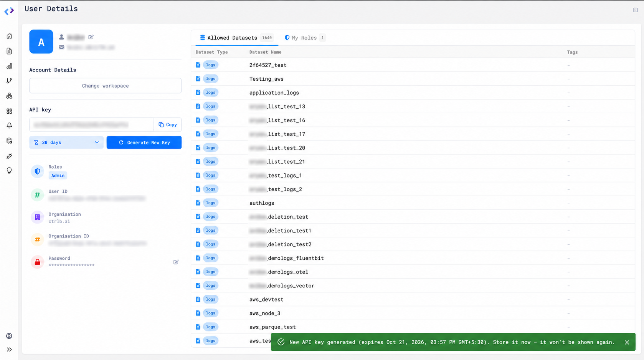
Task: Open the dashboards grid sidebar icon
Action: pyautogui.click(x=9, y=111)
